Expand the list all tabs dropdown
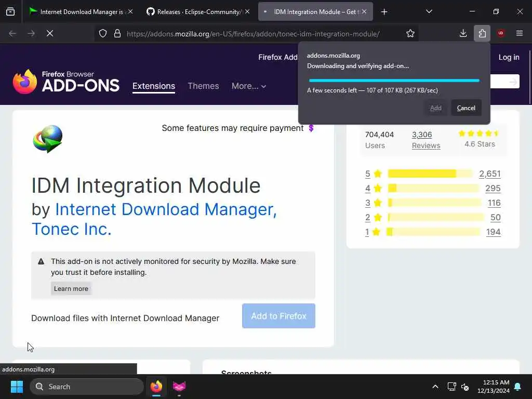The width and height of the screenshot is (532, 399). click(x=429, y=12)
